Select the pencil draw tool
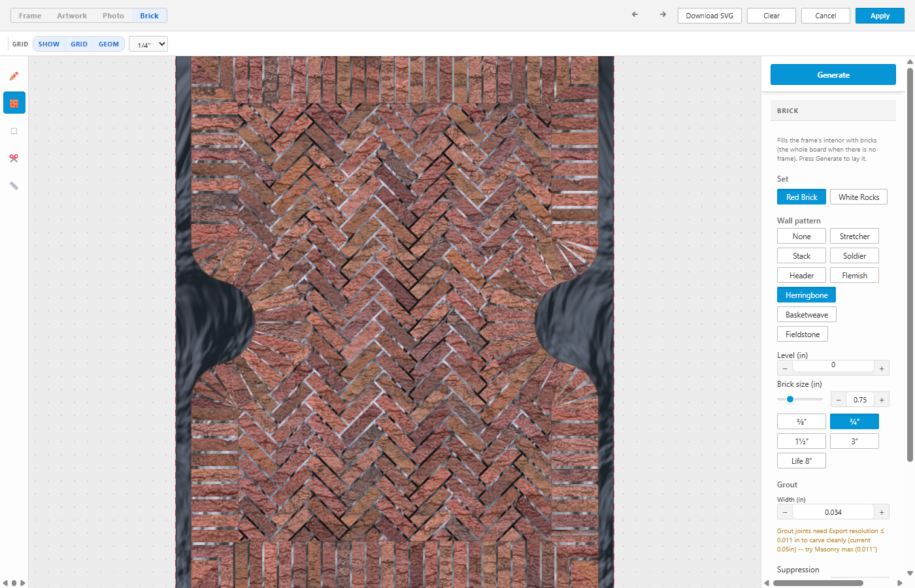This screenshot has height=588, width=915. click(x=14, y=76)
